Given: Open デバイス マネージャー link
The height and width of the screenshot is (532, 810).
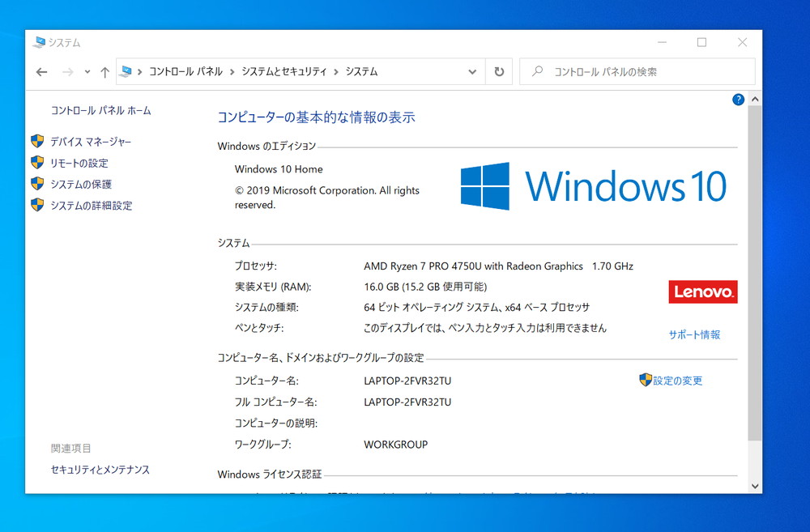Looking at the screenshot, I should pos(91,142).
